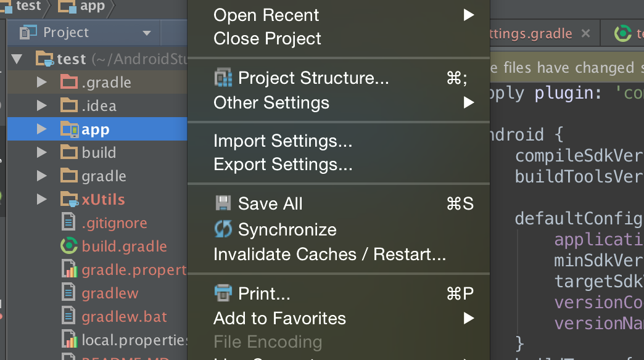
Task: Click the Synchronize arrows icon
Action: [x=223, y=229]
